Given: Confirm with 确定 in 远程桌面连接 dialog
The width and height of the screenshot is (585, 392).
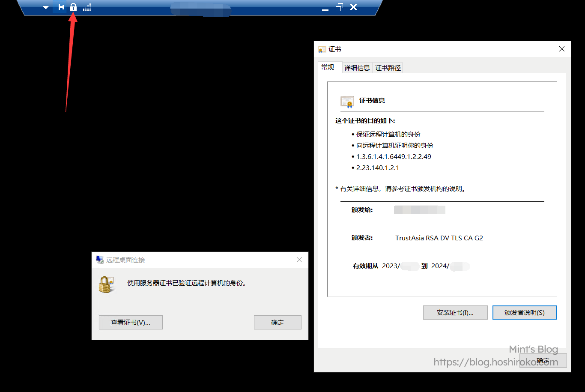Looking at the screenshot, I should pyautogui.click(x=278, y=323).
